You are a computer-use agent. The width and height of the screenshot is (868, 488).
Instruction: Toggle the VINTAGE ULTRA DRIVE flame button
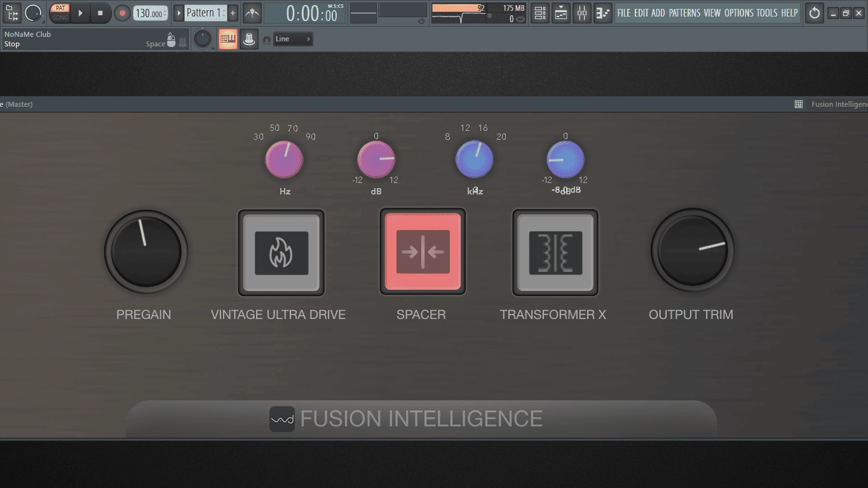pyautogui.click(x=281, y=252)
